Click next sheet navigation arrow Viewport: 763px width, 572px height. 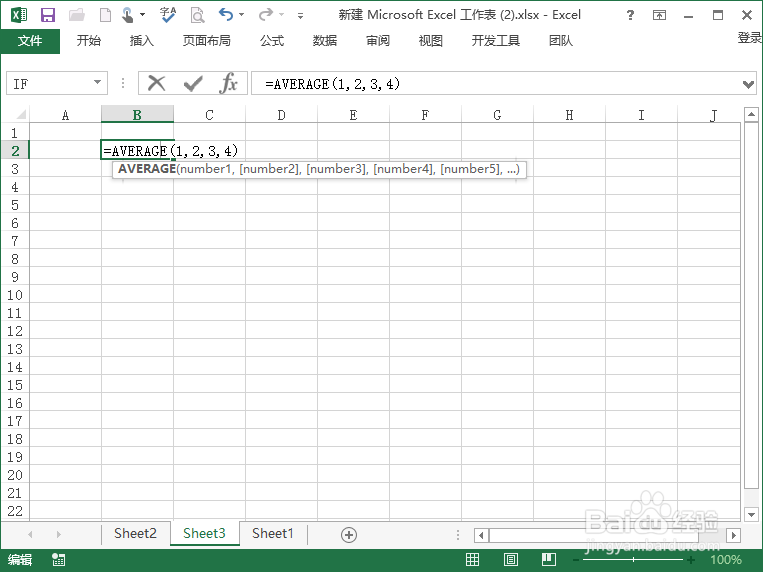pos(58,534)
